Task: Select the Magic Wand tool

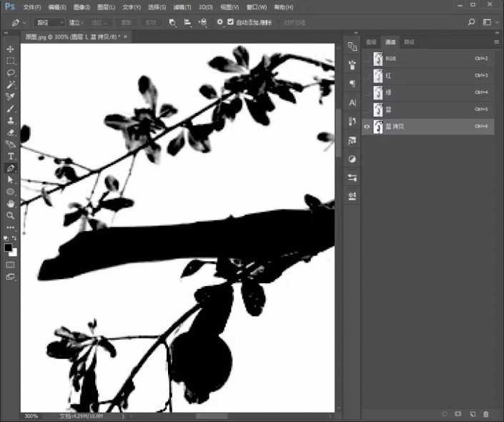Action: 11,84
